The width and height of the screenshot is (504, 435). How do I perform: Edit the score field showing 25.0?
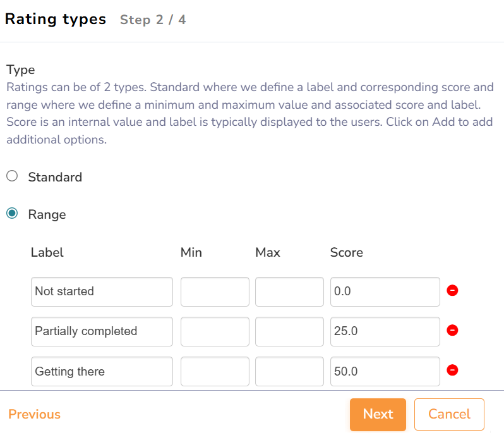(385, 331)
